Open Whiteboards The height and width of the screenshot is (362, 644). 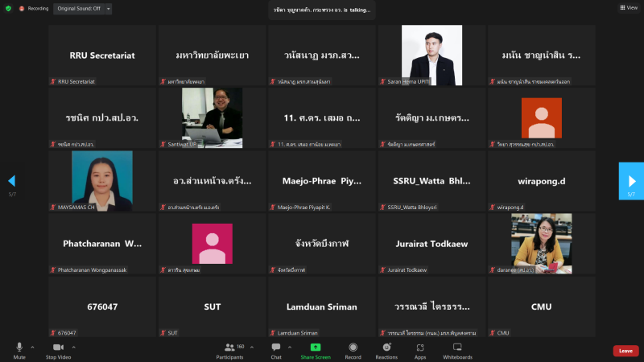coord(457,349)
